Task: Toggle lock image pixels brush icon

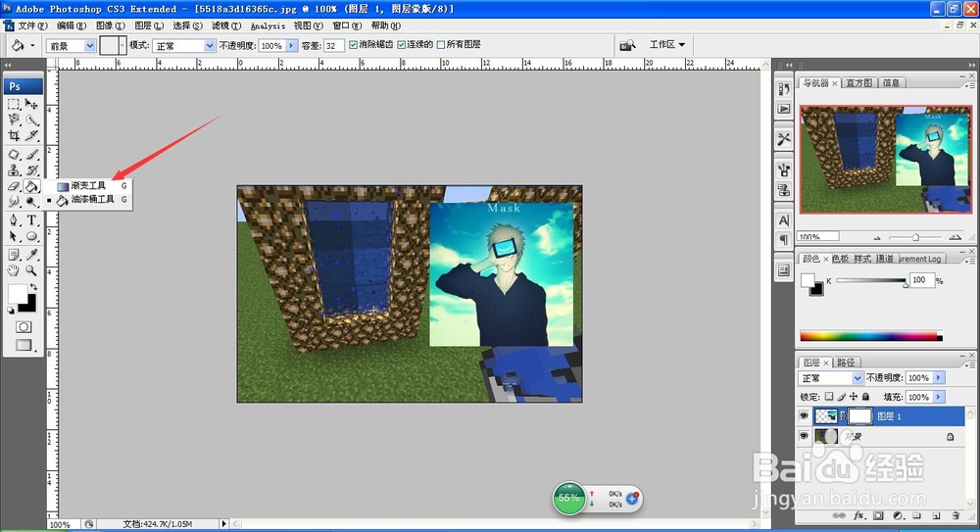Action: click(x=841, y=397)
